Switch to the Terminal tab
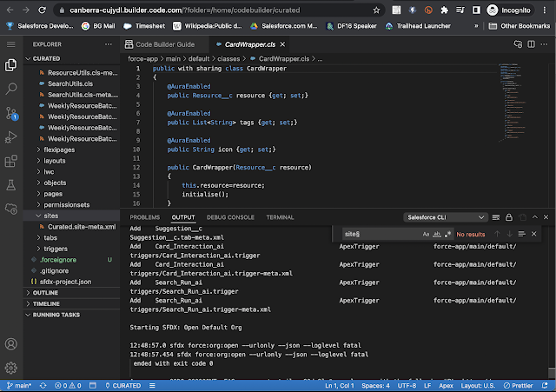 coord(280,217)
